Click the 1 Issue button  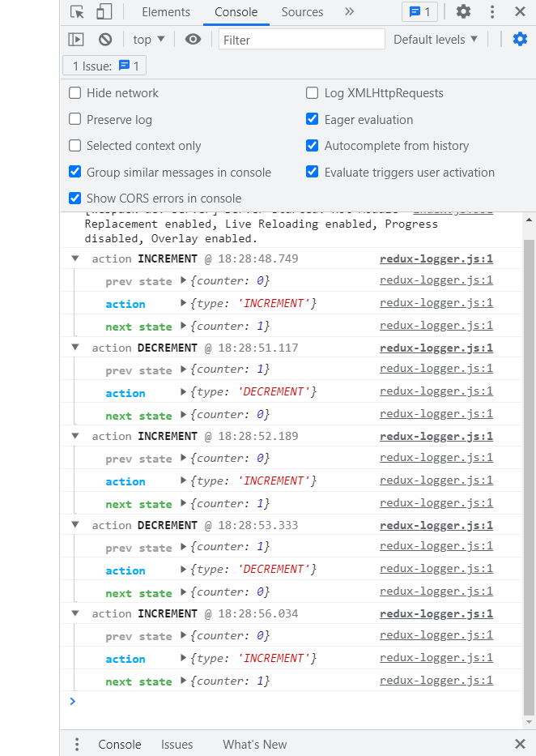(x=104, y=66)
